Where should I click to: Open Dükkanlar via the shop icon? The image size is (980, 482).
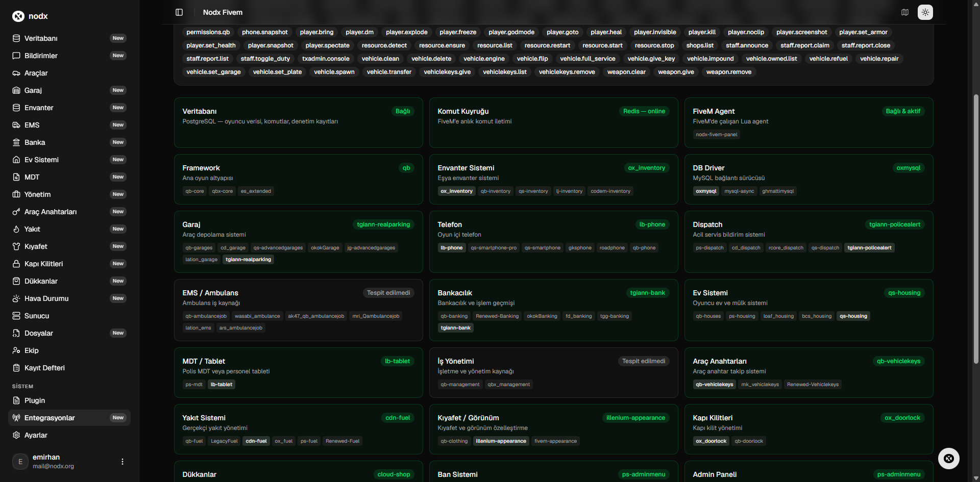pos(16,281)
